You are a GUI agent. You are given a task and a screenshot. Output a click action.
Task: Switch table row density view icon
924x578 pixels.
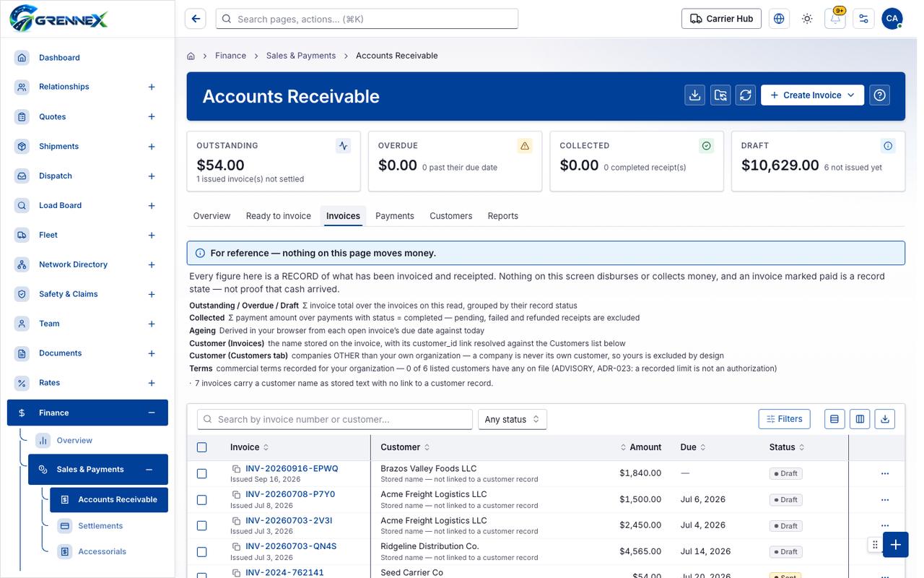pyautogui.click(x=834, y=419)
